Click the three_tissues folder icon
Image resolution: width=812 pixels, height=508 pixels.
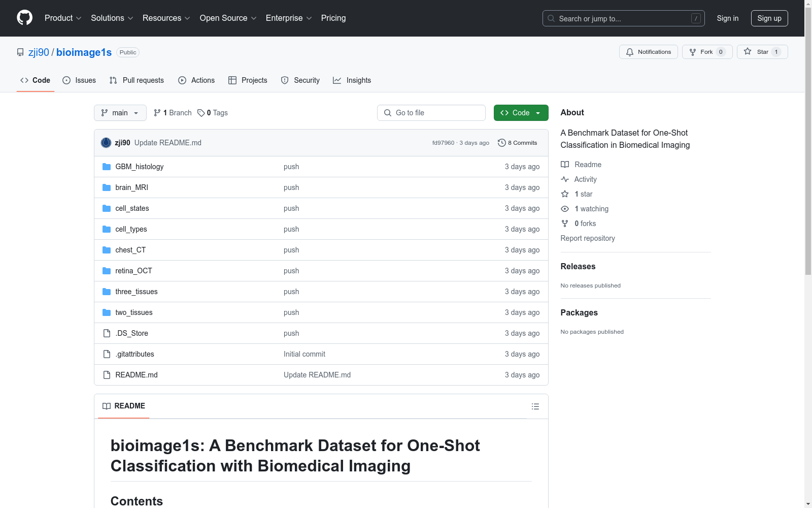coord(107,292)
